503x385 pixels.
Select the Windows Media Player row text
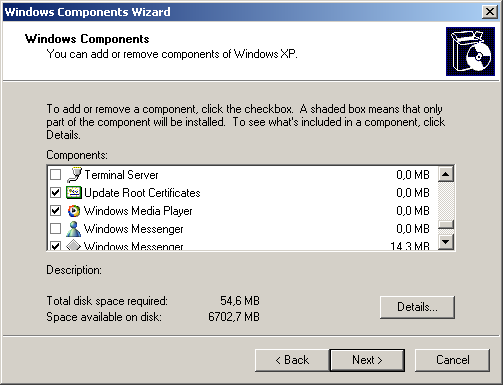coord(138,211)
